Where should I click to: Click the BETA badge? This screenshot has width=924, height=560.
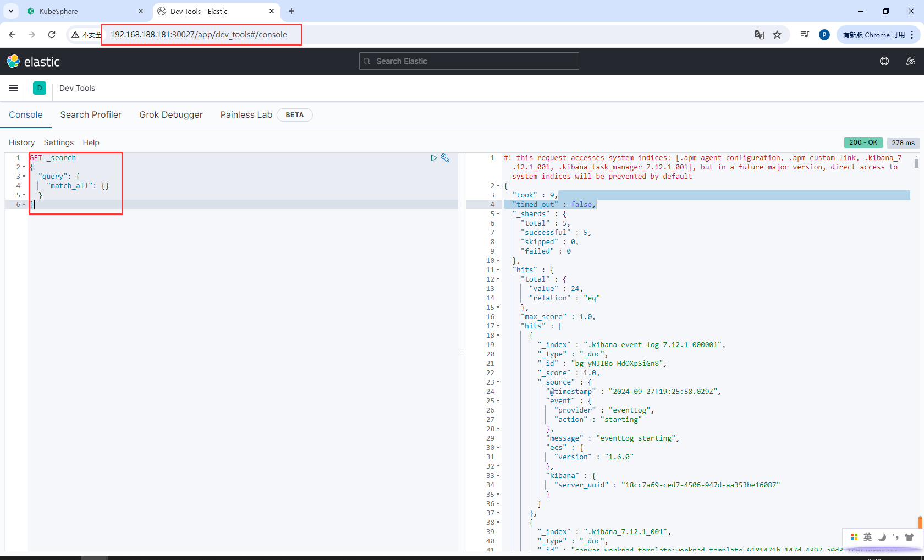pos(295,115)
